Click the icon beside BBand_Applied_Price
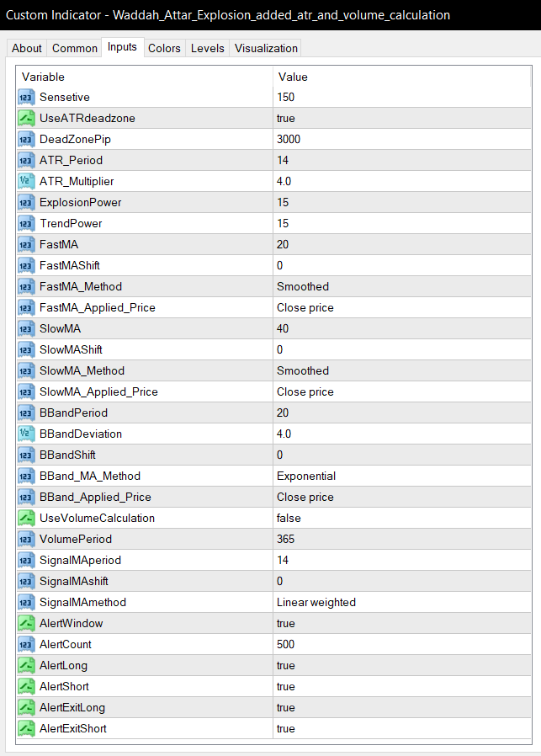 click(x=26, y=497)
